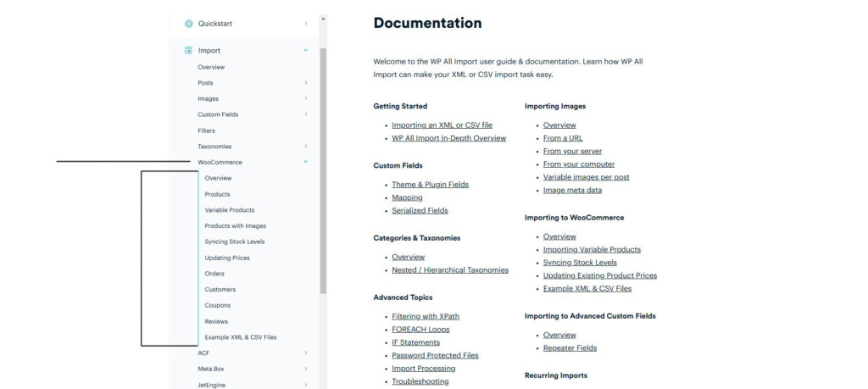Open Images in the sidebar

[209, 98]
